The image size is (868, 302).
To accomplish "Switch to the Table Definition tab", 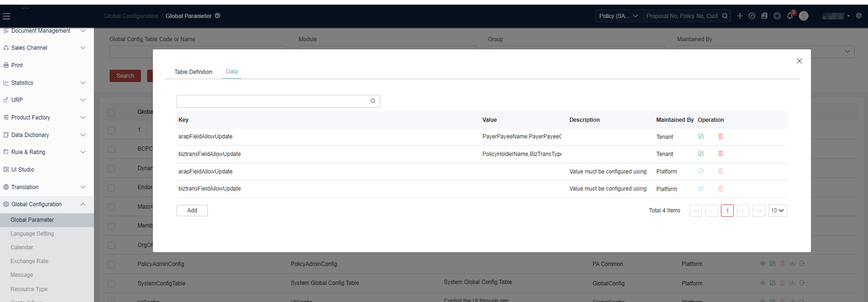I will (x=193, y=72).
